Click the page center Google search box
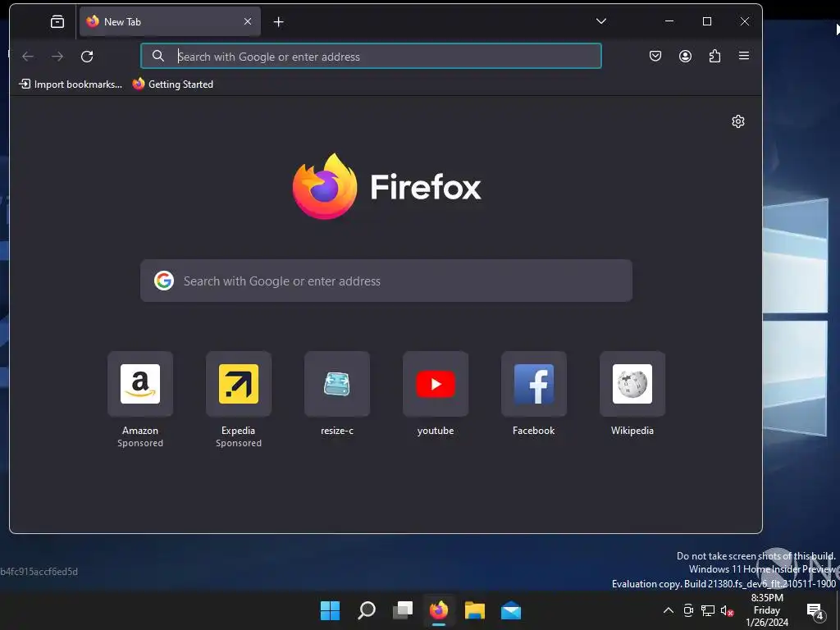Screen dimensions: 840x630 [x=386, y=281]
